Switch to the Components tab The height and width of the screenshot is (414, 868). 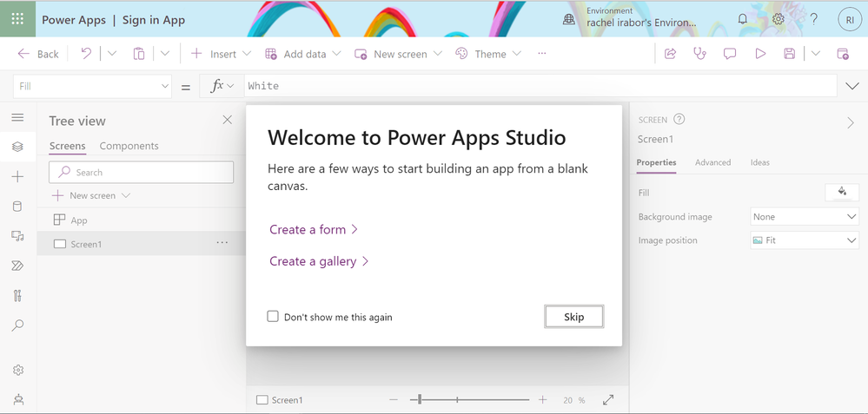click(x=129, y=146)
